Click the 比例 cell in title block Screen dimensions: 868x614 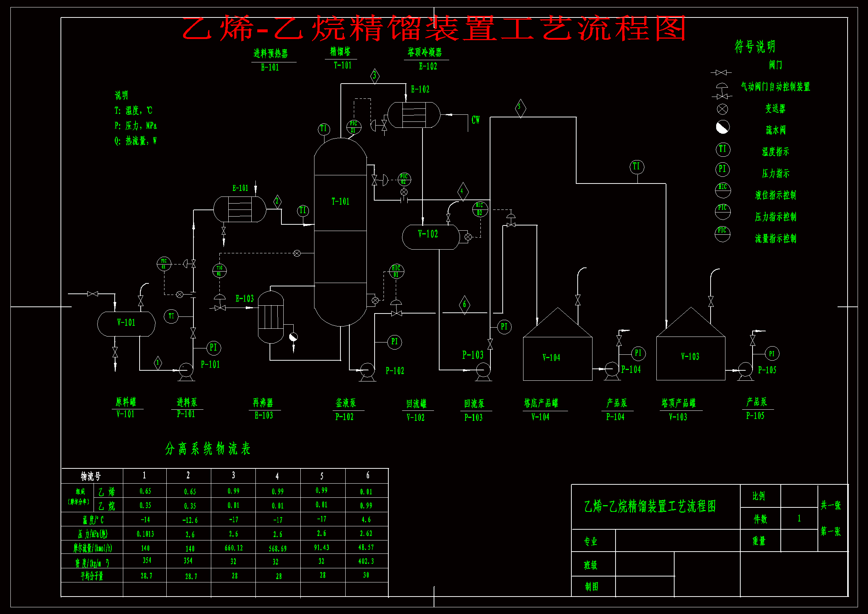tap(758, 496)
